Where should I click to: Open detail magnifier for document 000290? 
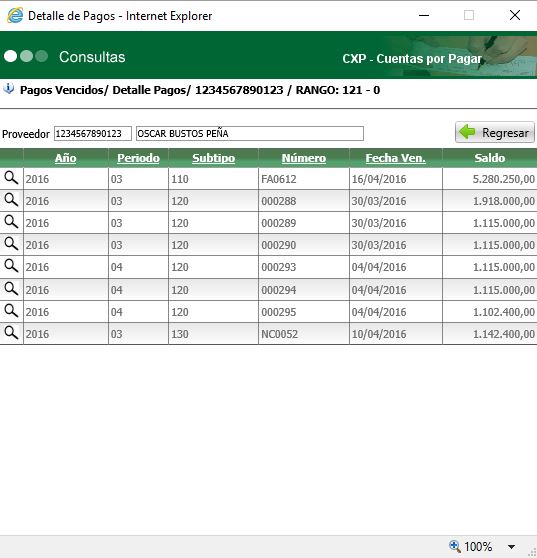(x=11, y=244)
